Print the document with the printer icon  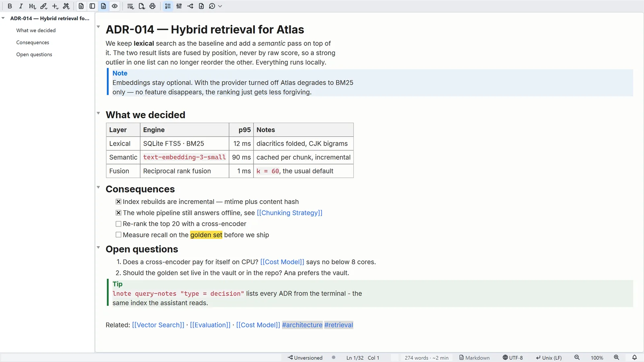(152, 6)
